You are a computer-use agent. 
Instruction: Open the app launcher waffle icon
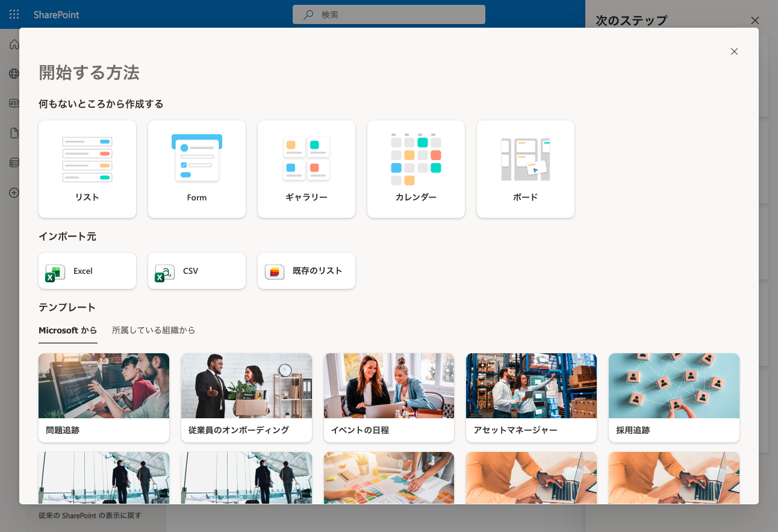tap(14, 14)
